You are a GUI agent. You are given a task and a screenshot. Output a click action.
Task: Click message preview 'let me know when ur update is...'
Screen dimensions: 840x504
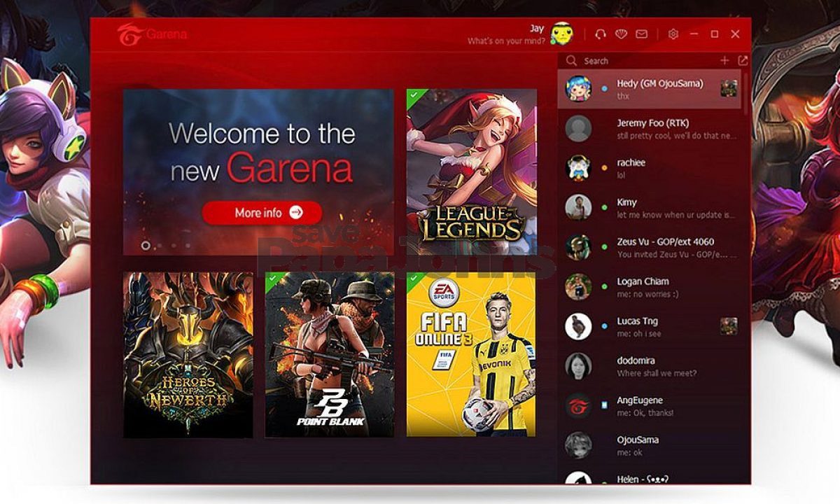tap(676, 215)
